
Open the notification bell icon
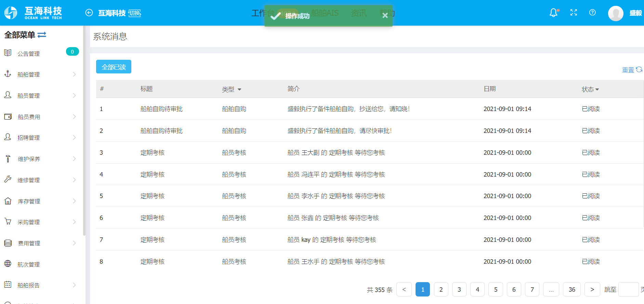pos(553,13)
